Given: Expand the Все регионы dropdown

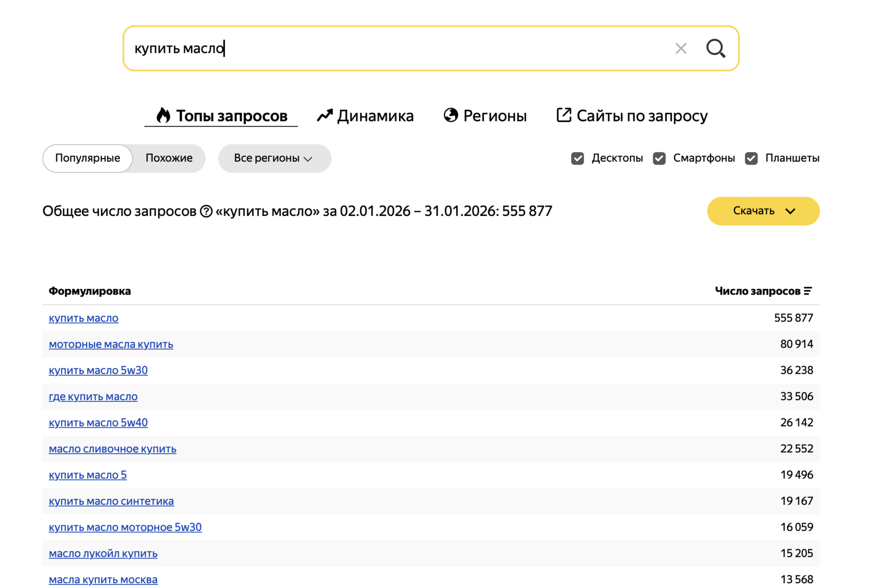Looking at the screenshot, I should 274,158.
